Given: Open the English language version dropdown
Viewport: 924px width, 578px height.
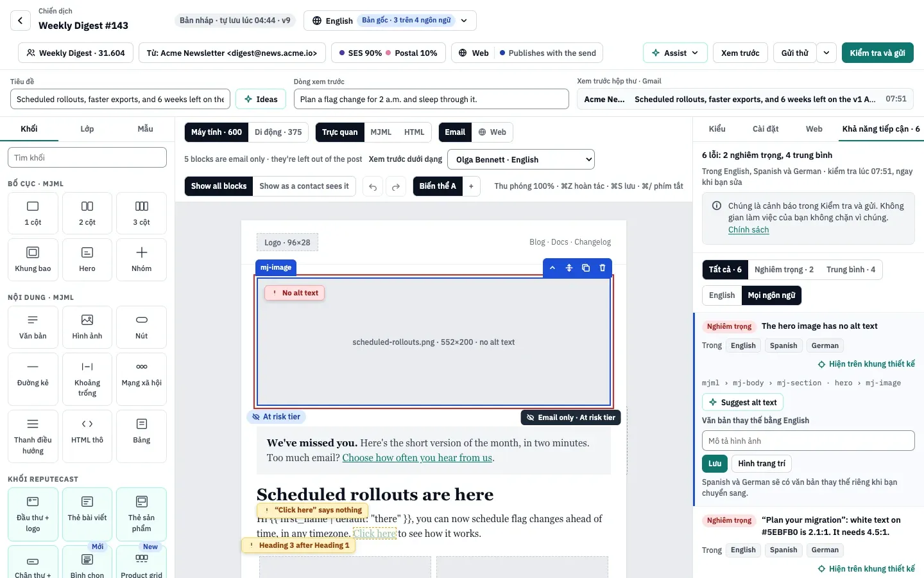Looking at the screenshot, I should (x=390, y=21).
